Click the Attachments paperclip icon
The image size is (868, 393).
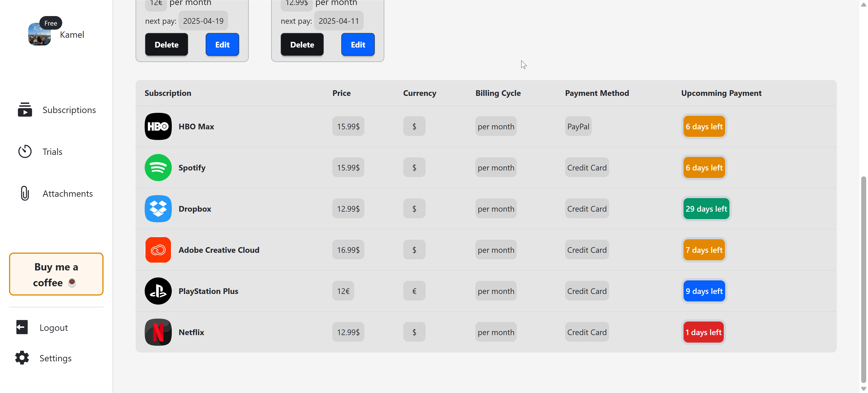25,193
